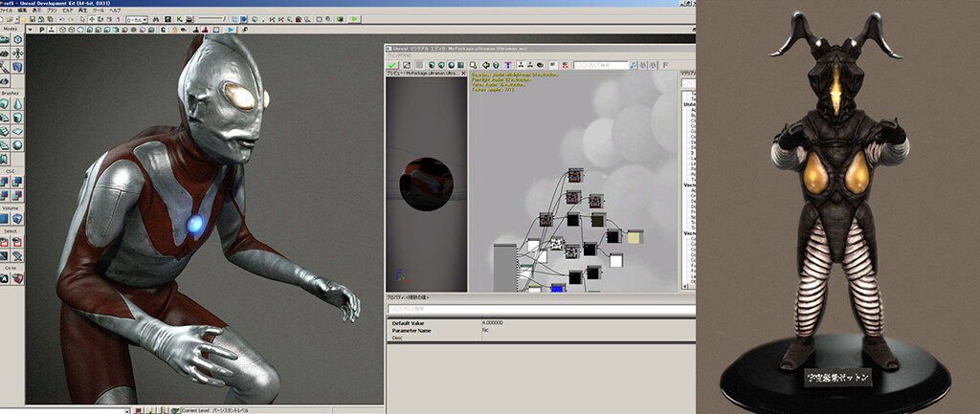This screenshot has height=414, width=980.
Task: Play the level with green arrow
Action: pos(355,19)
